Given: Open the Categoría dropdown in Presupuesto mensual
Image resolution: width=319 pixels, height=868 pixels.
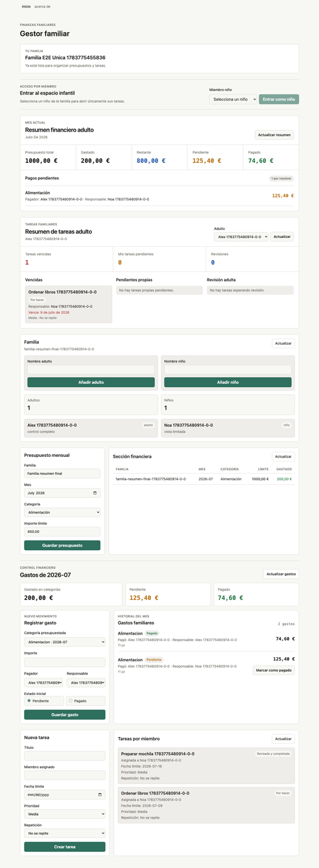Looking at the screenshot, I should 62,513.
